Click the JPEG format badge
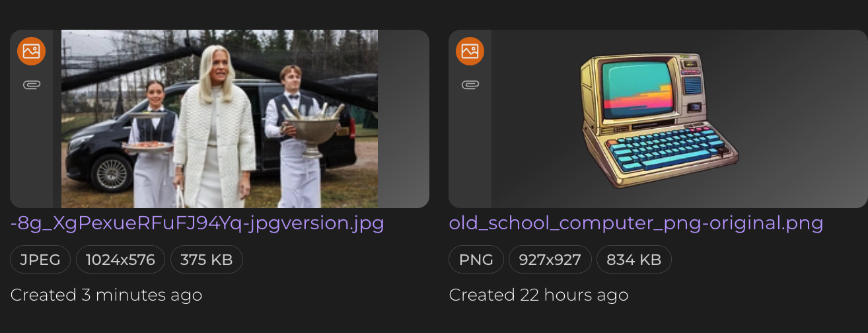 (40, 260)
